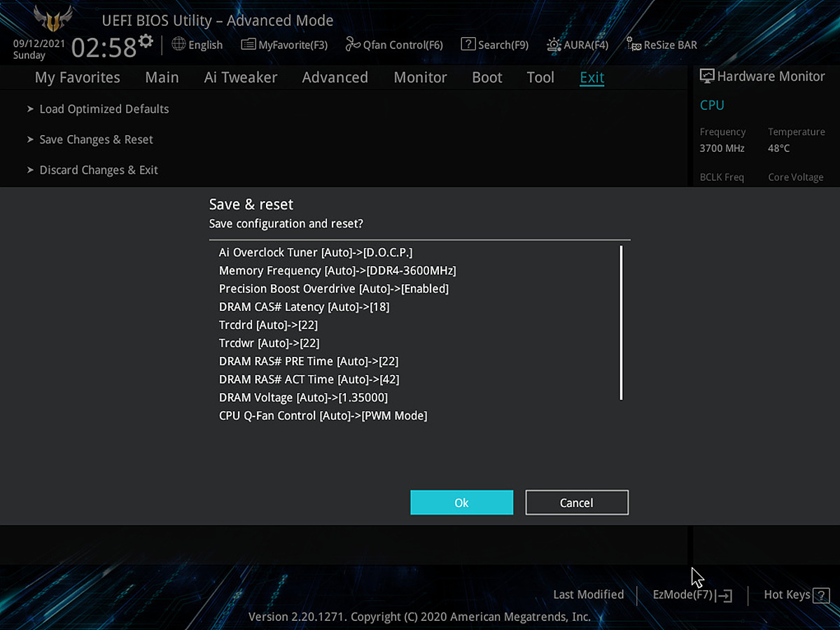Open the My Favorites tab
840x630 pixels.
click(x=78, y=78)
